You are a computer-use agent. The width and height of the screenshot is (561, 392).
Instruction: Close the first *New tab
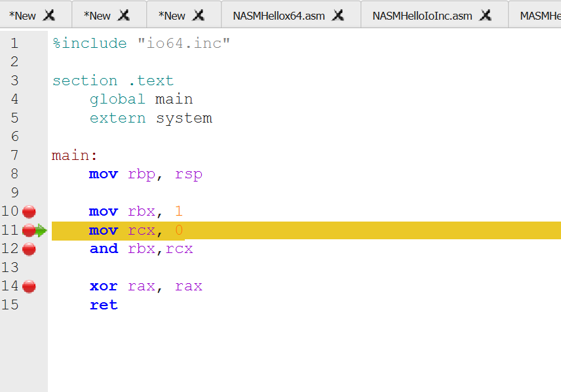[x=49, y=15]
